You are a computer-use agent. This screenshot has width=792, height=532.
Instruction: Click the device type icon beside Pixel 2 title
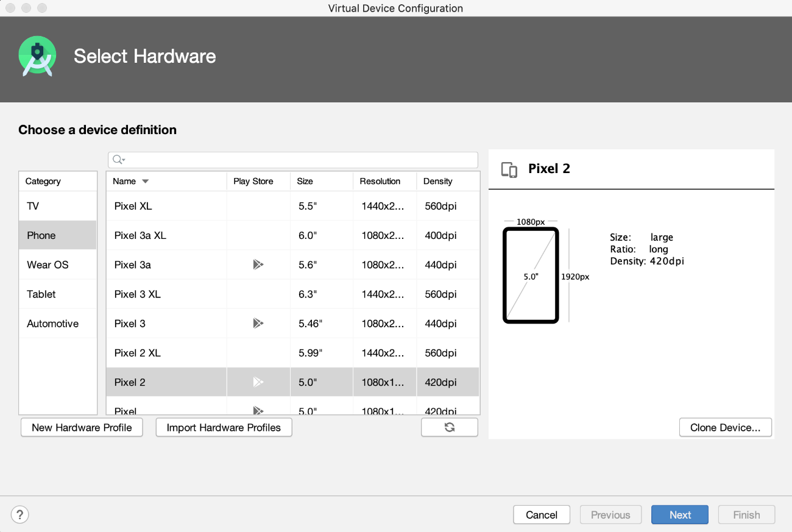pos(509,169)
